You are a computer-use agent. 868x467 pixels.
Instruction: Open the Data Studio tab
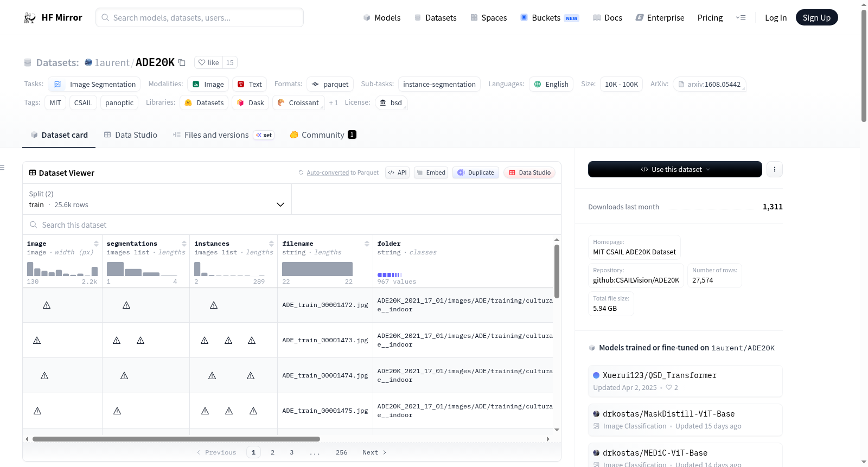pos(131,135)
